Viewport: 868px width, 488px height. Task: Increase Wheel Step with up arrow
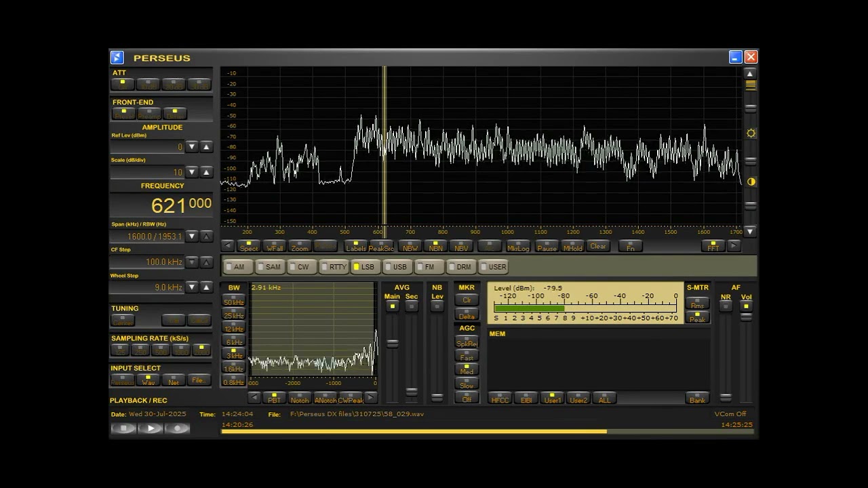point(206,287)
